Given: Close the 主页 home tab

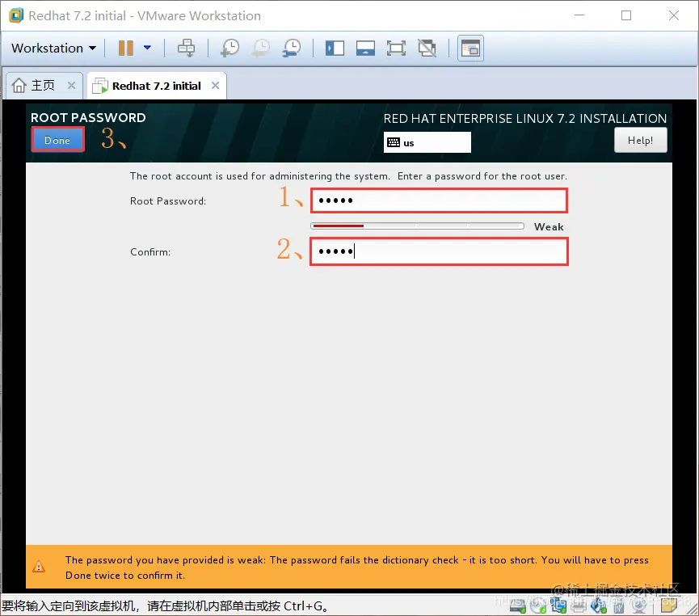Looking at the screenshot, I should tap(71, 85).
